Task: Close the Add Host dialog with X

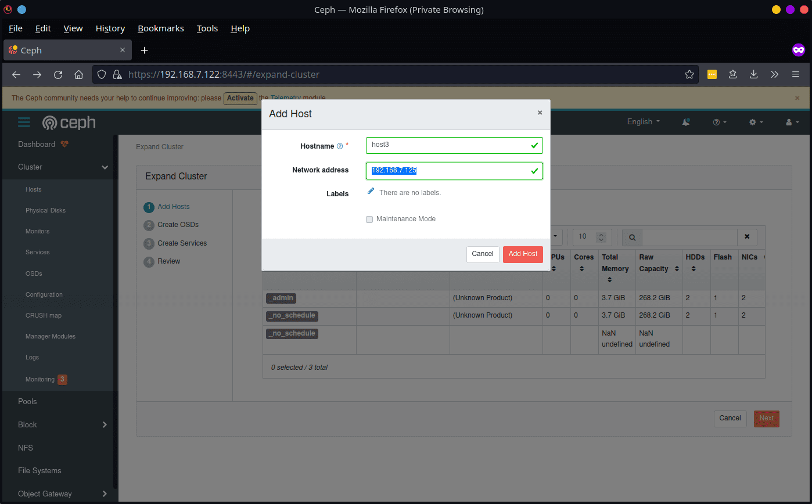Action: 540,113
